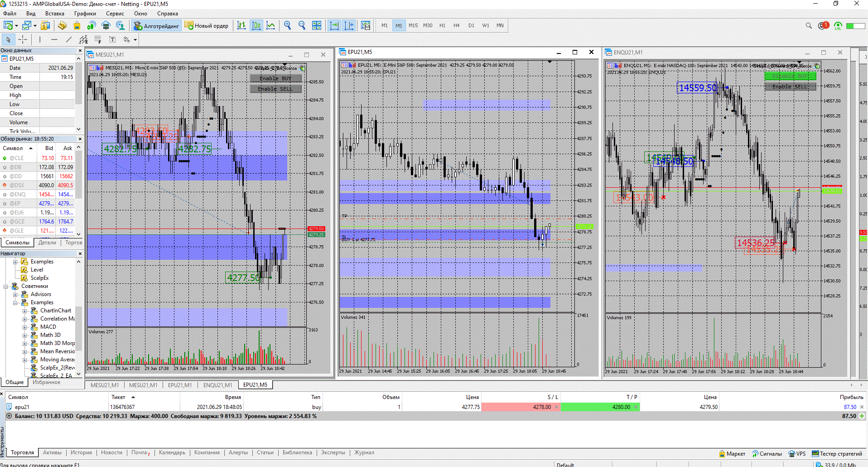Draw a trendline with the line tool
868x467 pixels.
point(69,40)
